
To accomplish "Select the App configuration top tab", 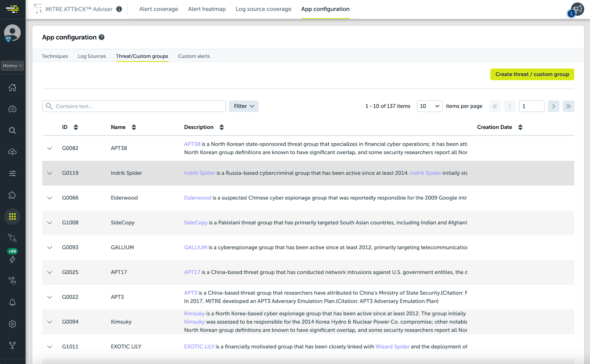I will pyautogui.click(x=325, y=9).
